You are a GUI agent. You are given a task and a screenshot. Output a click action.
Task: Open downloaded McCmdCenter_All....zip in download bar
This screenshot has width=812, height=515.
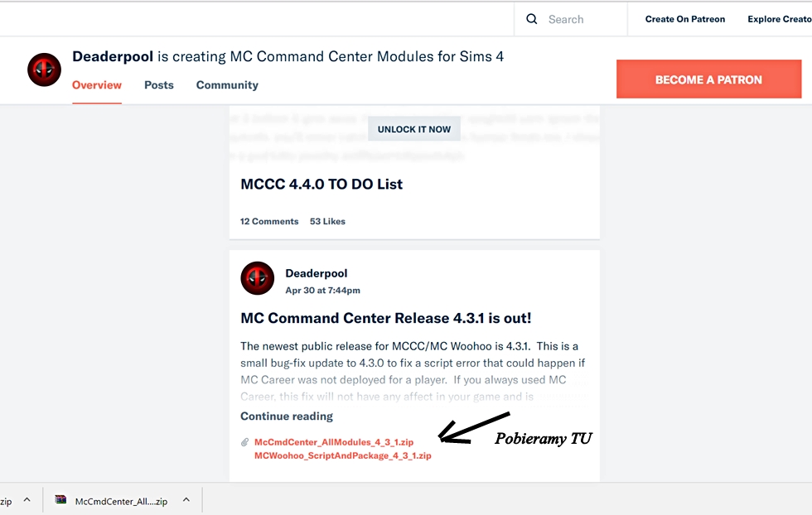[x=121, y=501]
